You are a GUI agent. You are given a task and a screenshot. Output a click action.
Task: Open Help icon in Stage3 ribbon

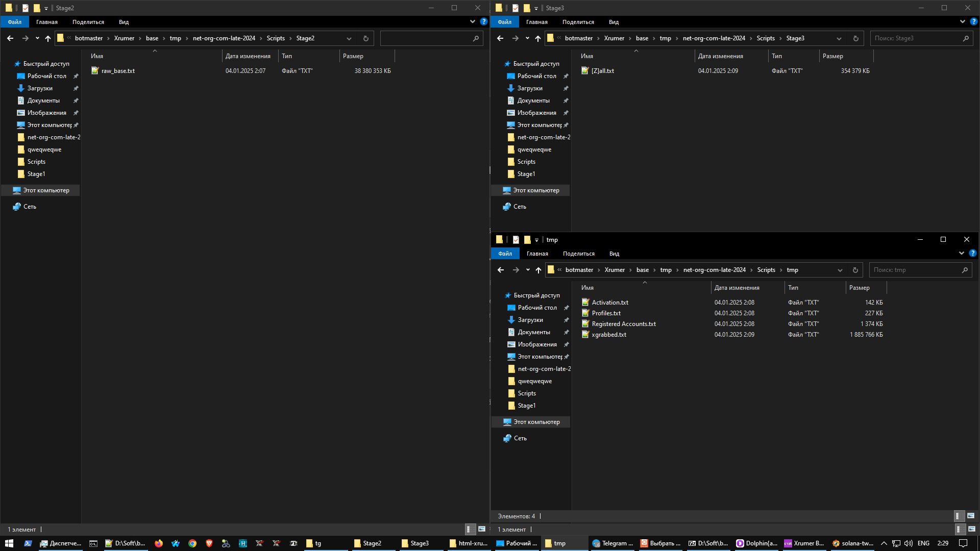[x=973, y=22]
